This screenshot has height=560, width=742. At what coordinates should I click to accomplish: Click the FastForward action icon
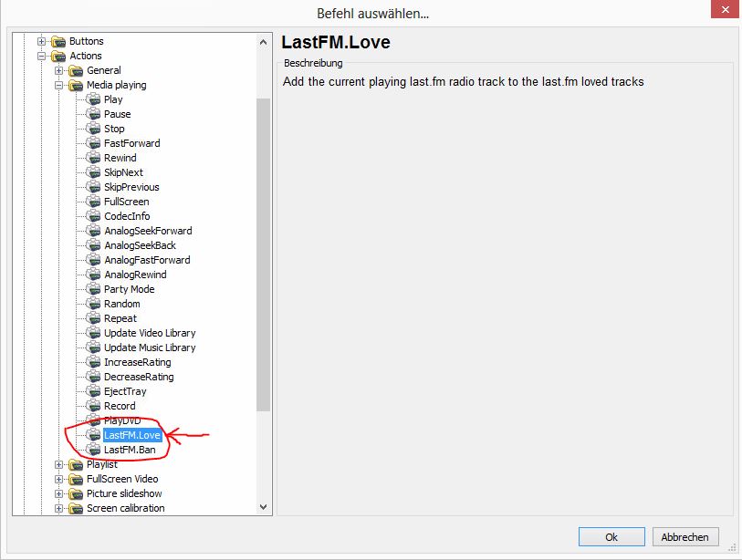(94, 143)
